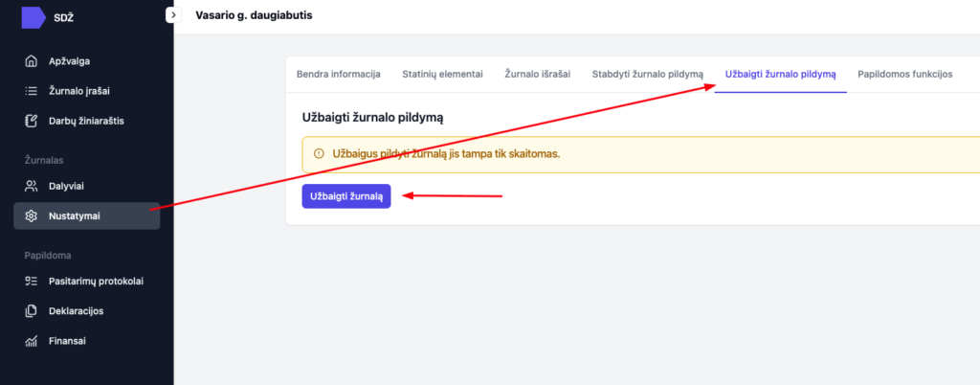Open Apžvalga via the home icon
Image resolution: width=980 pixels, height=385 pixels.
point(31,61)
